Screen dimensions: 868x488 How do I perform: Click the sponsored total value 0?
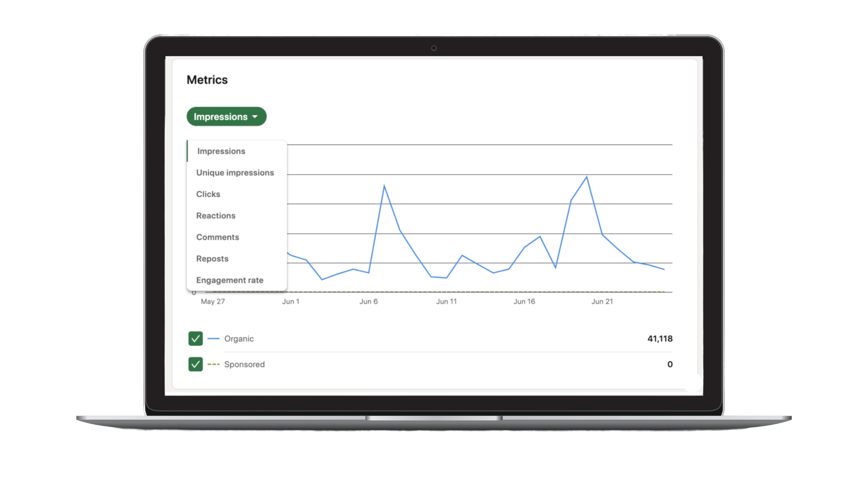tap(670, 364)
